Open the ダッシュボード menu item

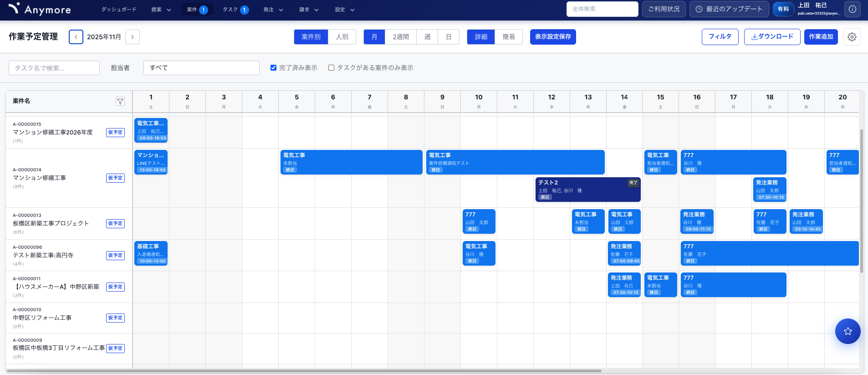pyautogui.click(x=118, y=10)
